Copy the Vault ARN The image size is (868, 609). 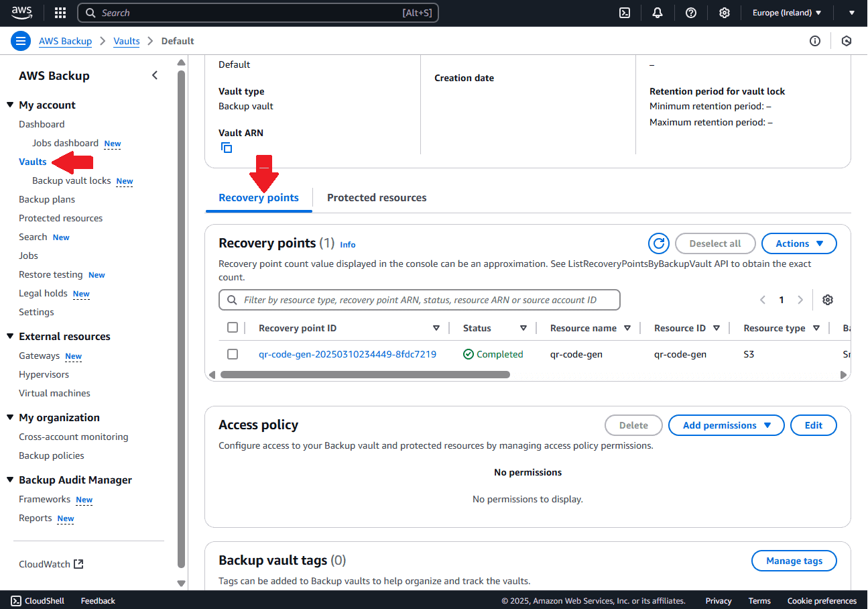coord(227,148)
